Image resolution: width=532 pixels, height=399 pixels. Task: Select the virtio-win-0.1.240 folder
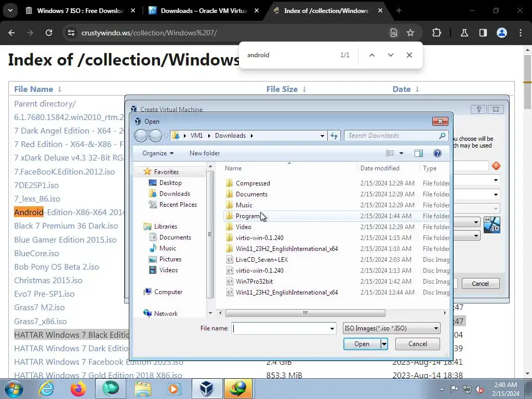260,238
